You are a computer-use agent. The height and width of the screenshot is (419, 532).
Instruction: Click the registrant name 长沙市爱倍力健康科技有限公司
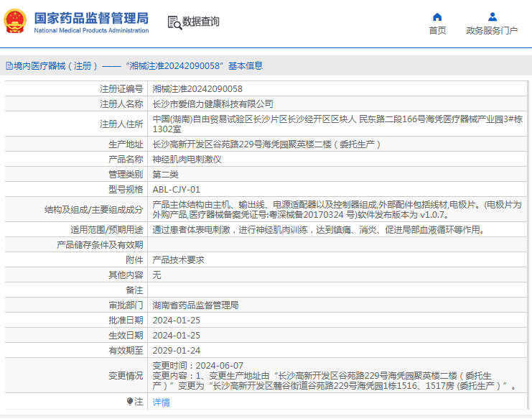(x=213, y=104)
